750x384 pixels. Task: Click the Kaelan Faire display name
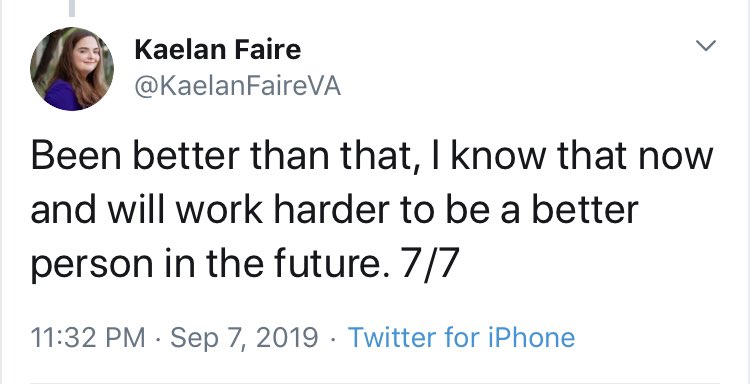[x=218, y=49]
